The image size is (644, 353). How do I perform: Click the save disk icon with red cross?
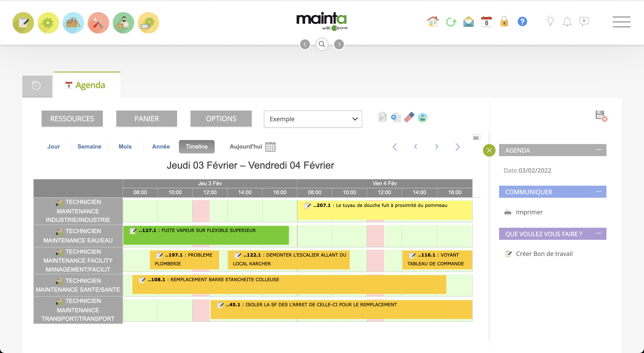601,116
